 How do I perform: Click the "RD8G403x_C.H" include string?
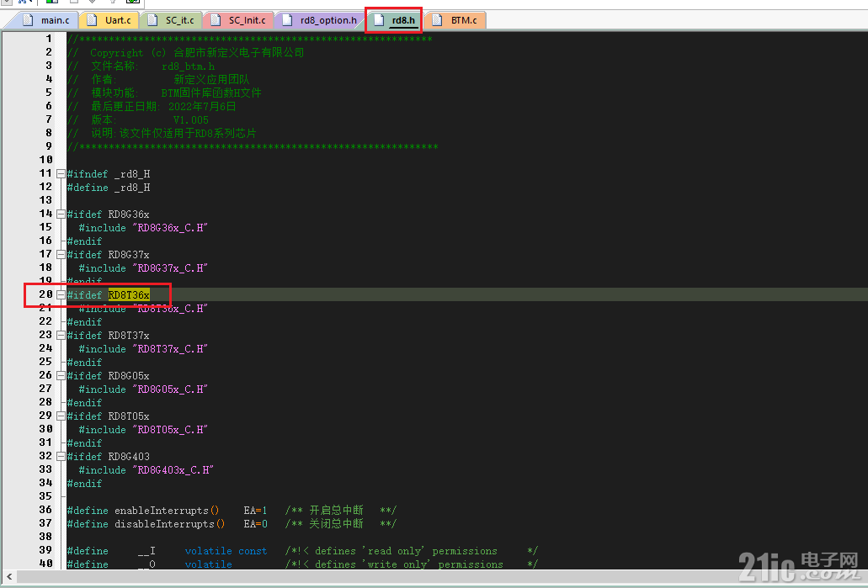tap(172, 469)
